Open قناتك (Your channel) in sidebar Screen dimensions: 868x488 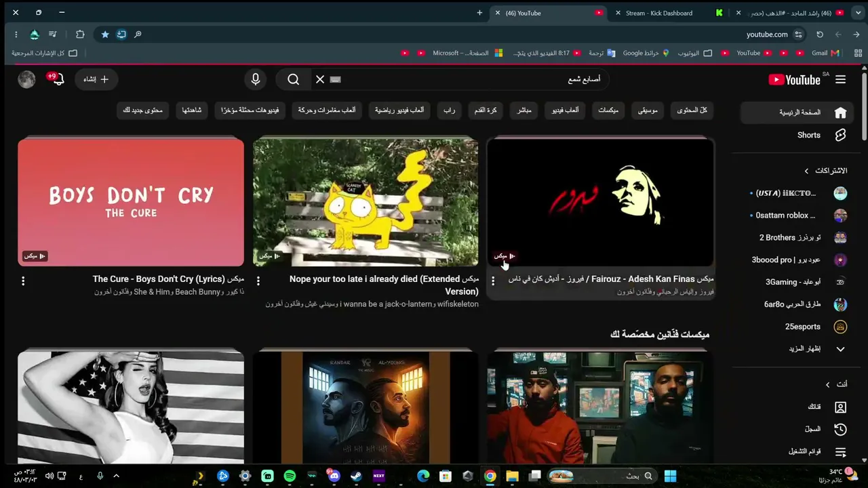797,407
